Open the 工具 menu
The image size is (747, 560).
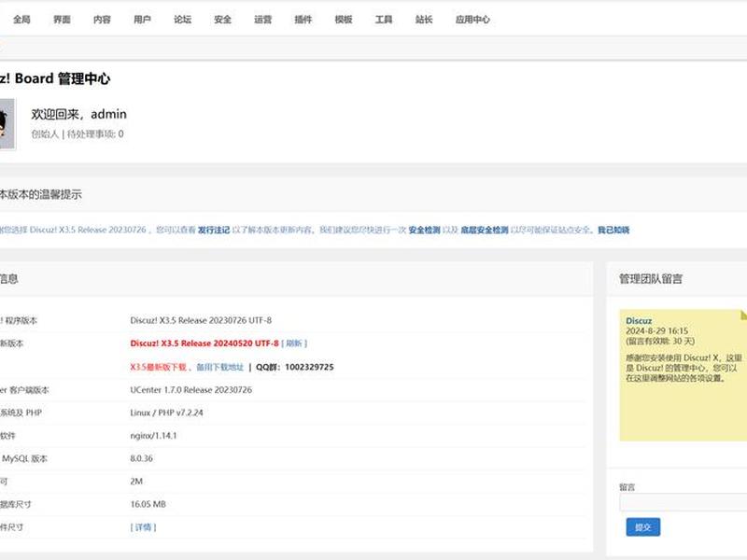click(x=384, y=20)
